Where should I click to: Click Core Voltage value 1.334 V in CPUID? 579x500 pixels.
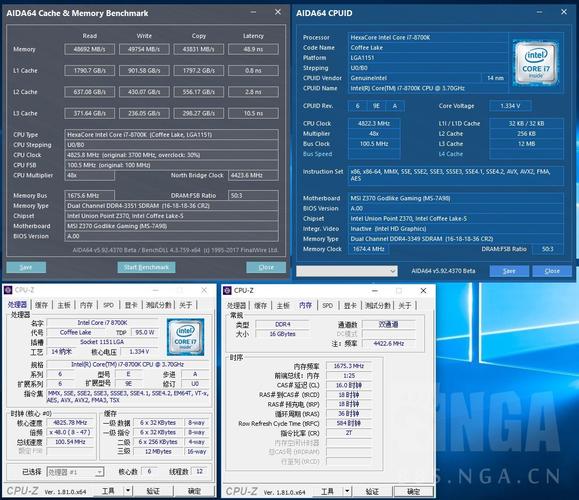510,106
